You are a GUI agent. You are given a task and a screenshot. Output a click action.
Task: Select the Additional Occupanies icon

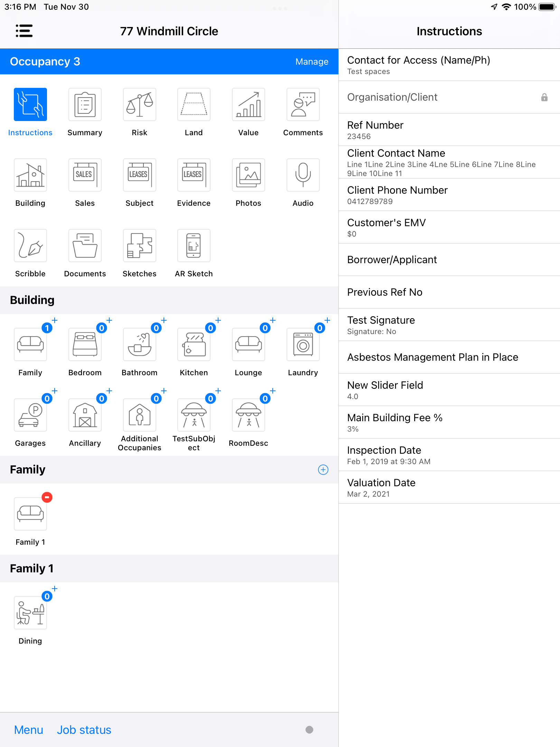[140, 415]
